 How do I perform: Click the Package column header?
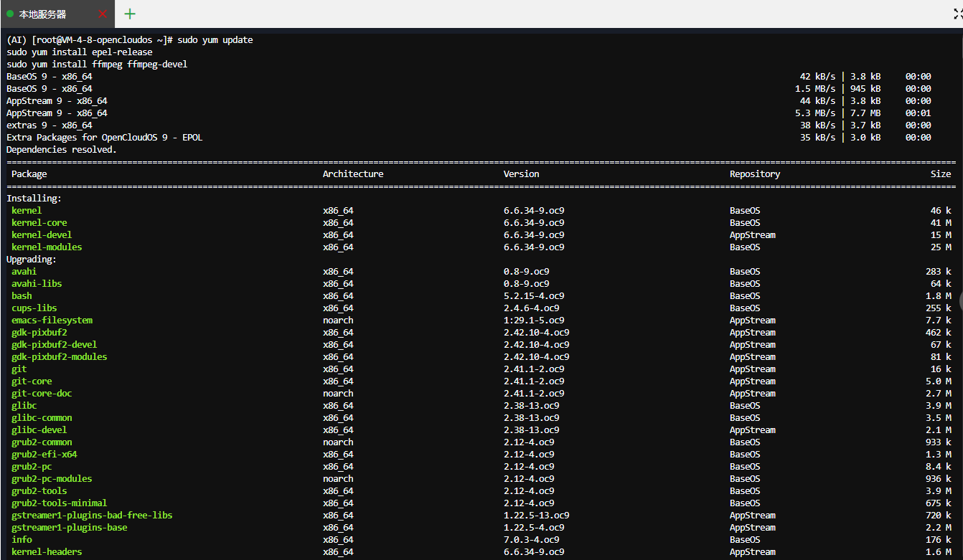(29, 174)
